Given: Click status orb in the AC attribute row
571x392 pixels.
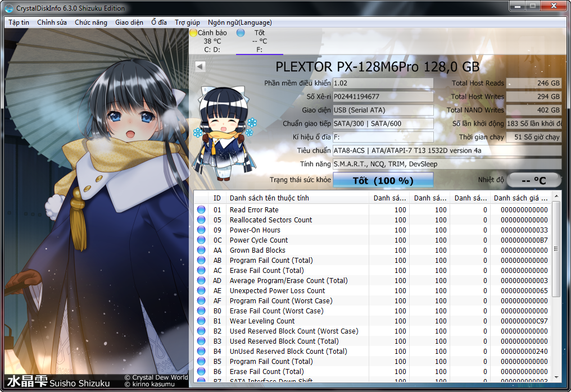Looking at the screenshot, I should coord(201,271).
